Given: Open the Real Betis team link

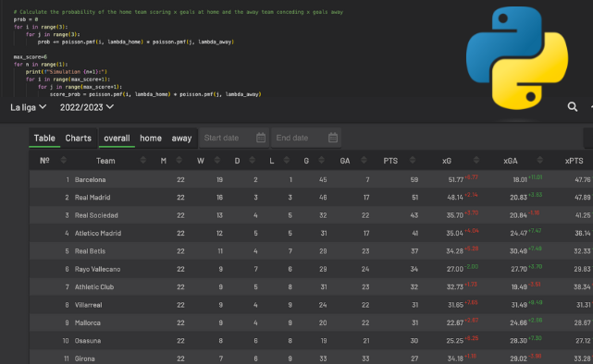Looking at the screenshot, I should click(90, 251).
